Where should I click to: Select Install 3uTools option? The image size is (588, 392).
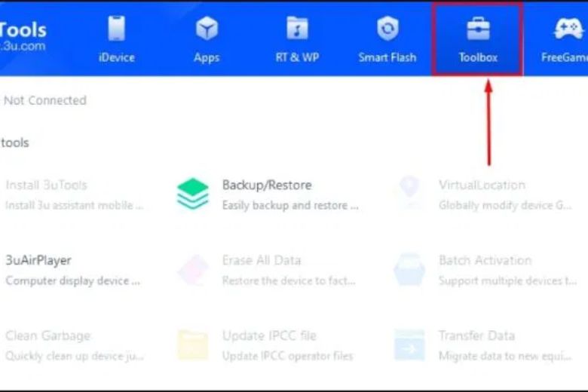46,185
